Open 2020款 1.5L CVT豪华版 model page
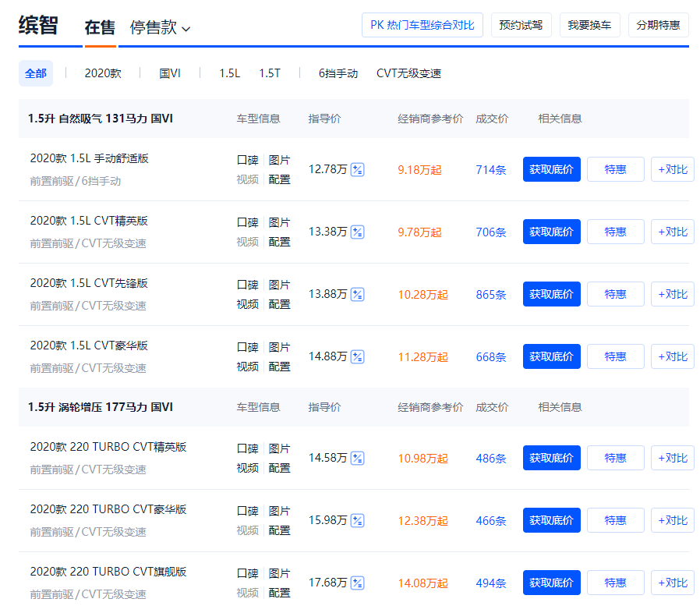 coord(89,345)
